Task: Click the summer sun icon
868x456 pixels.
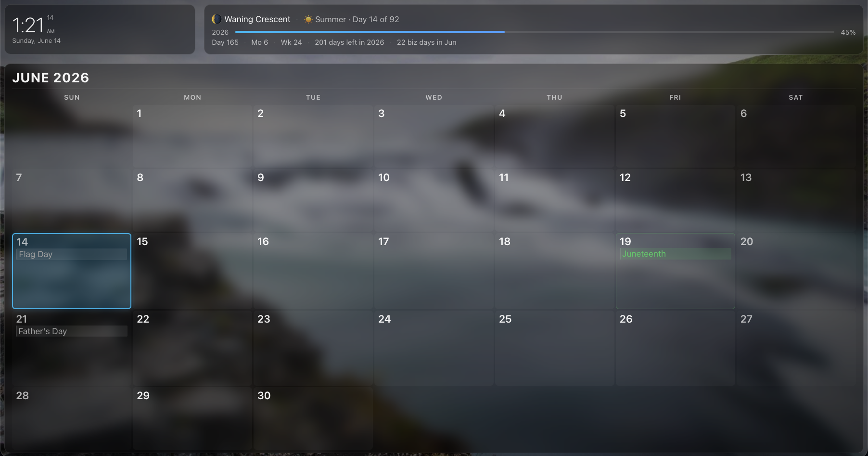Action: click(308, 19)
